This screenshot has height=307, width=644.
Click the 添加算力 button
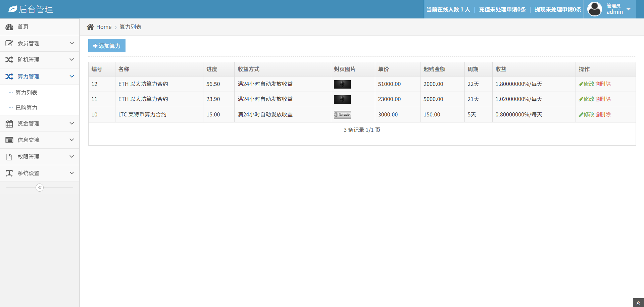[x=107, y=46]
